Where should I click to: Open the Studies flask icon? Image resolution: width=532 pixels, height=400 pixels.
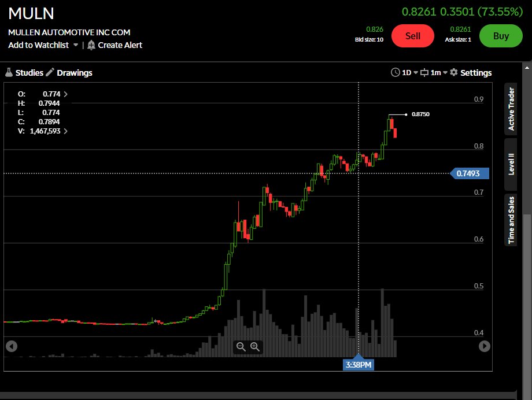[x=9, y=73]
